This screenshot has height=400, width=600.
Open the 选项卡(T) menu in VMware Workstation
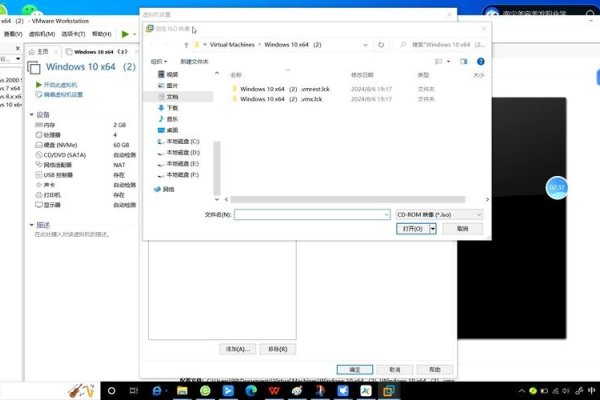coord(73,34)
